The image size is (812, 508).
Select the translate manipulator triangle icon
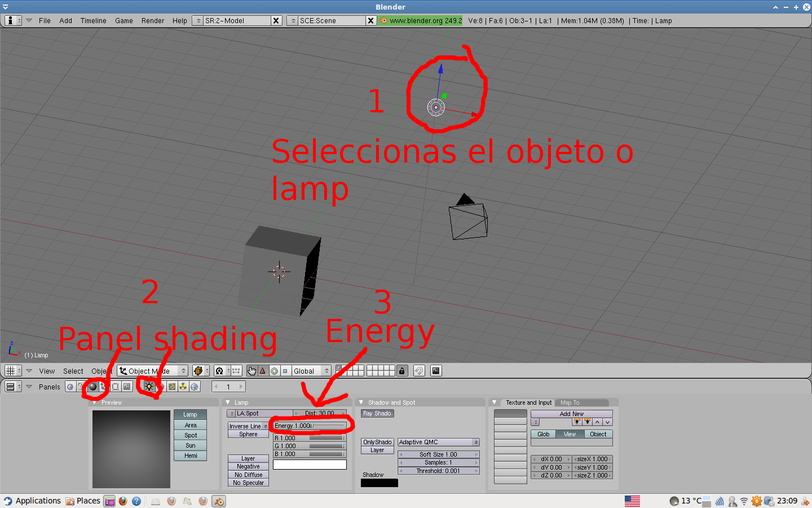point(263,371)
